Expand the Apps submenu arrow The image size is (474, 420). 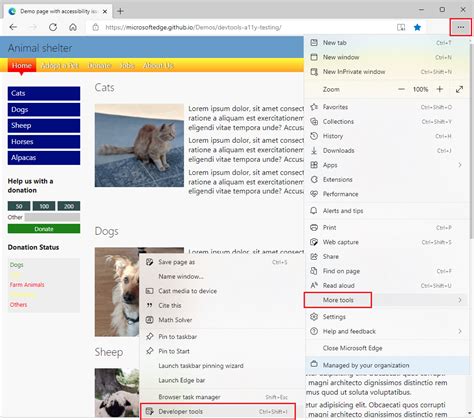pyautogui.click(x=460, y=165)
